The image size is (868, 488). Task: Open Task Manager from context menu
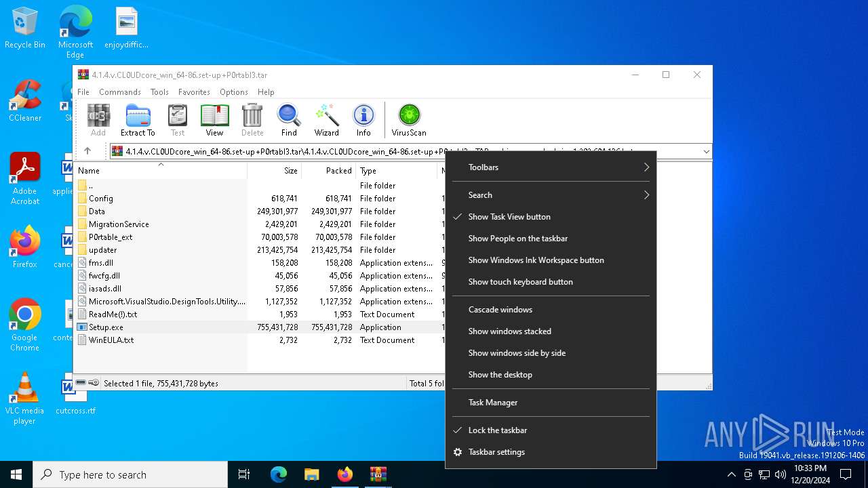(x=551, y=403)
